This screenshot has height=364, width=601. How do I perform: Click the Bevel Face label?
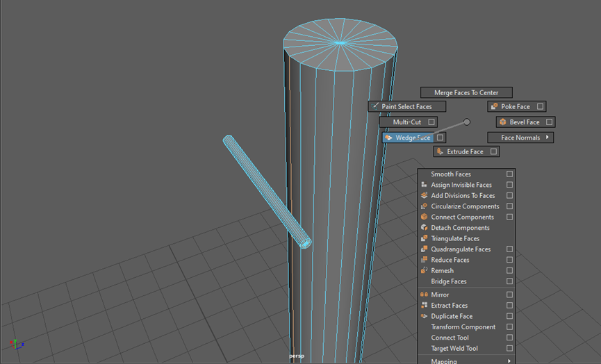point(525,122)
